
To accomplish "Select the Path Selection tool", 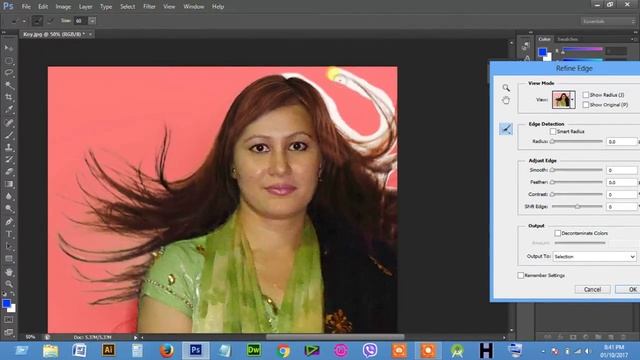I will coord(9,246).
